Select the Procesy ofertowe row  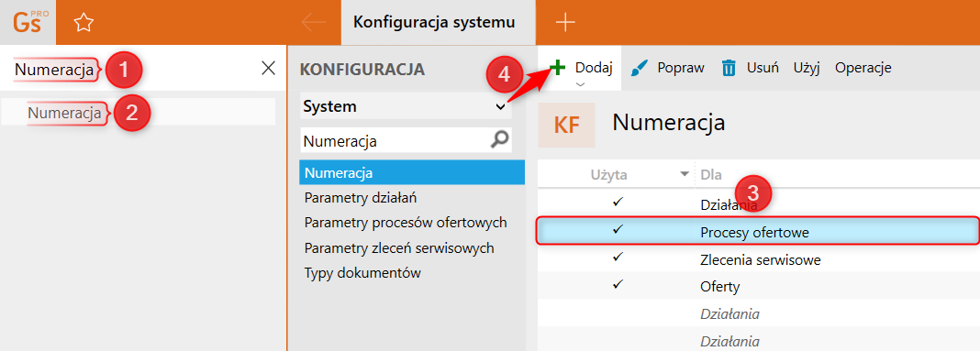point(757,231)
